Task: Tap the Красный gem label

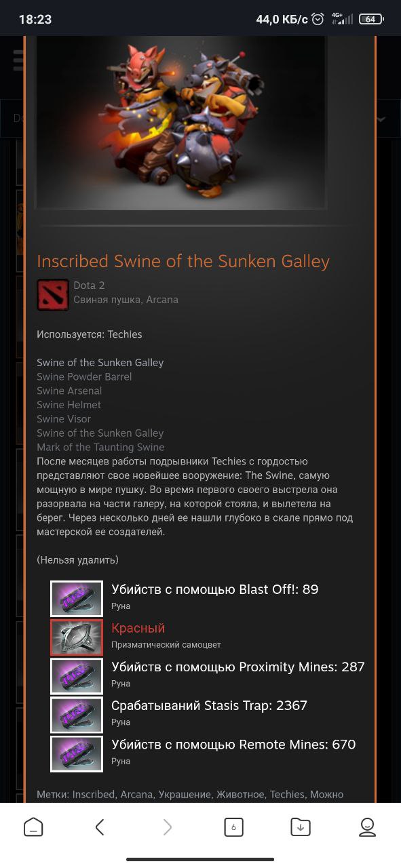Action: click(138, 629)
